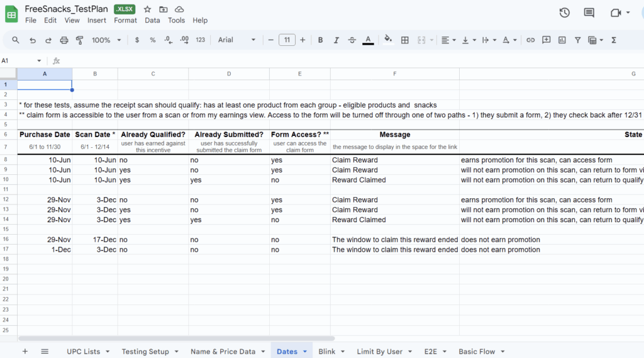Open version history clock icon

click(x=564, y=13)
